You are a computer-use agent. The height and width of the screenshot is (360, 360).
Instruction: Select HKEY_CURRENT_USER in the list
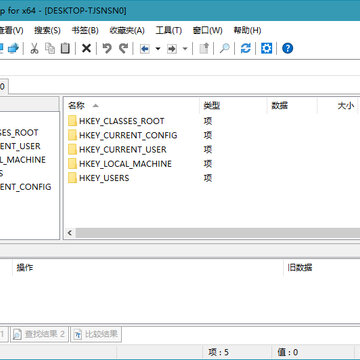(123, 150)
